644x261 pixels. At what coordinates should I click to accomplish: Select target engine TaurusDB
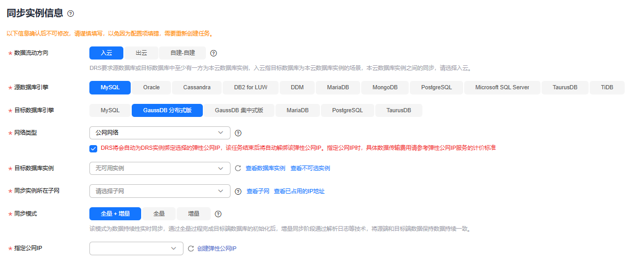coord(399,111)
